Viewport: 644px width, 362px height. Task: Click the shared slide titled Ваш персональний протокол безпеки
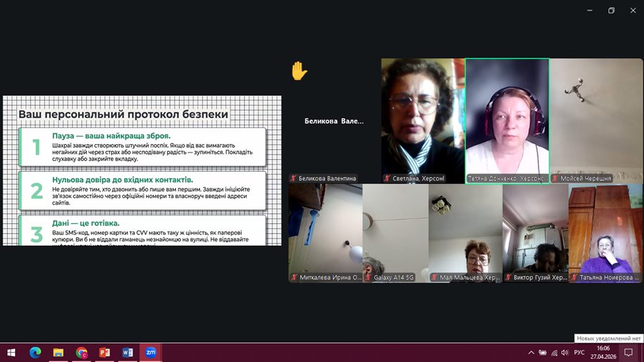(x=141, y=170)
